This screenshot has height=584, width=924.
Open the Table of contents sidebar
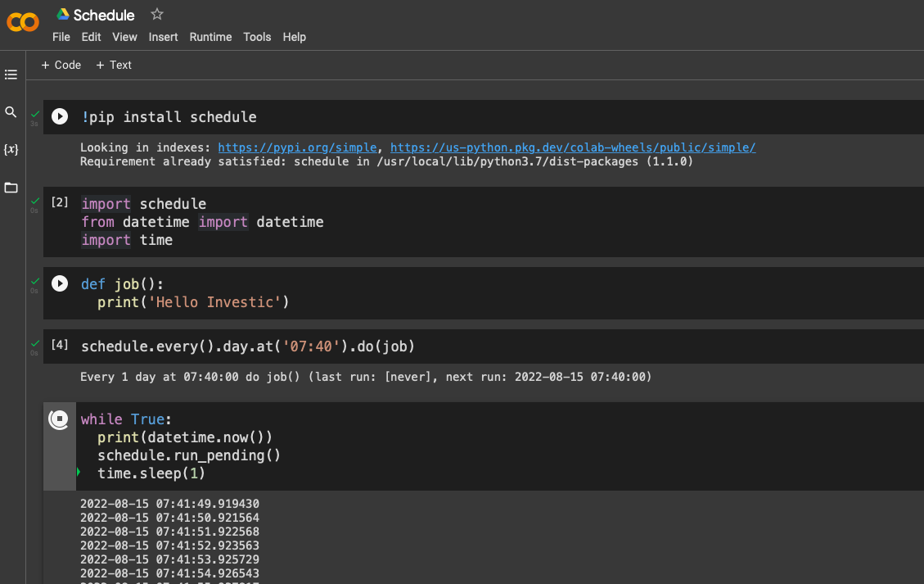tap(11, 75)
